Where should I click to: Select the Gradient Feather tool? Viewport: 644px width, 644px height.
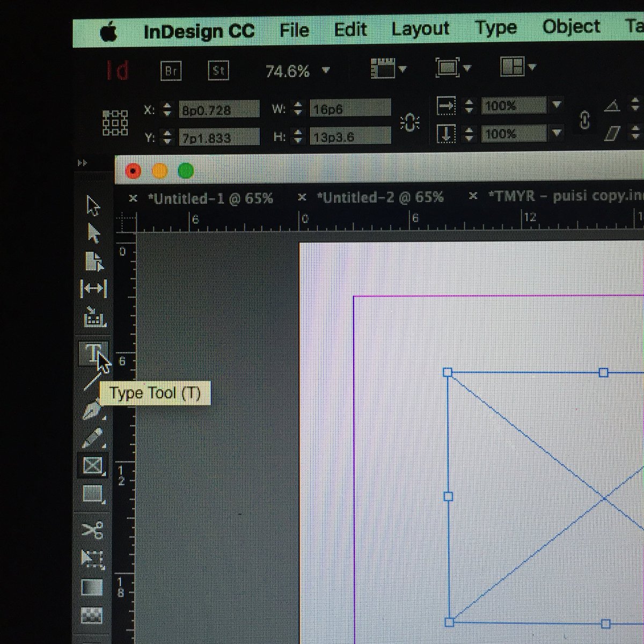(92, 615)
